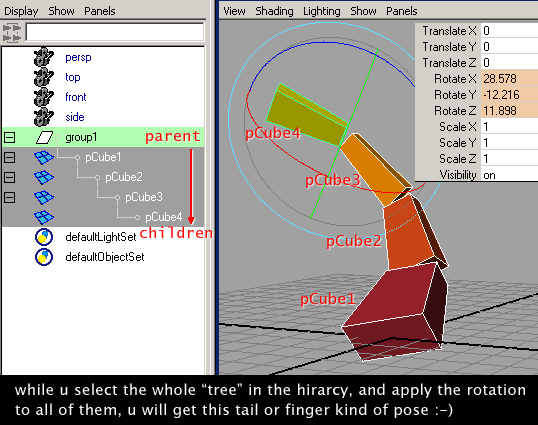Select pCube4 in the outliner

click(x=163, y=217)
